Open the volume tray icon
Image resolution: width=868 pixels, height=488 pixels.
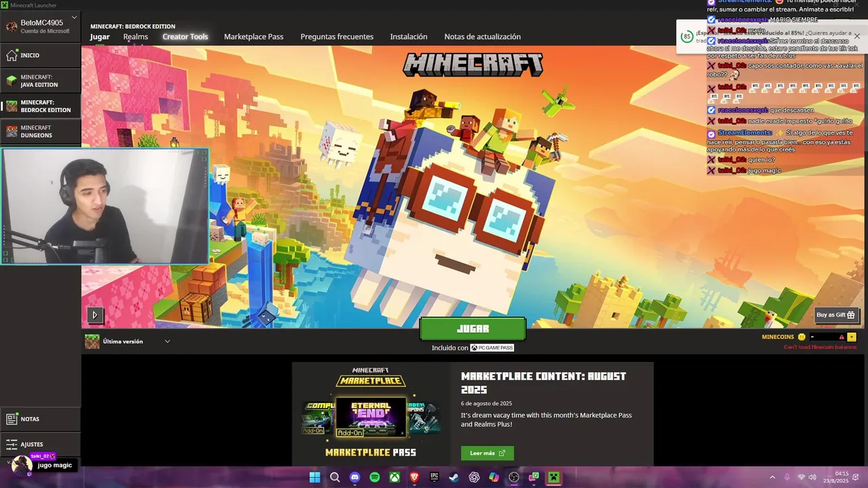[812, 477]
